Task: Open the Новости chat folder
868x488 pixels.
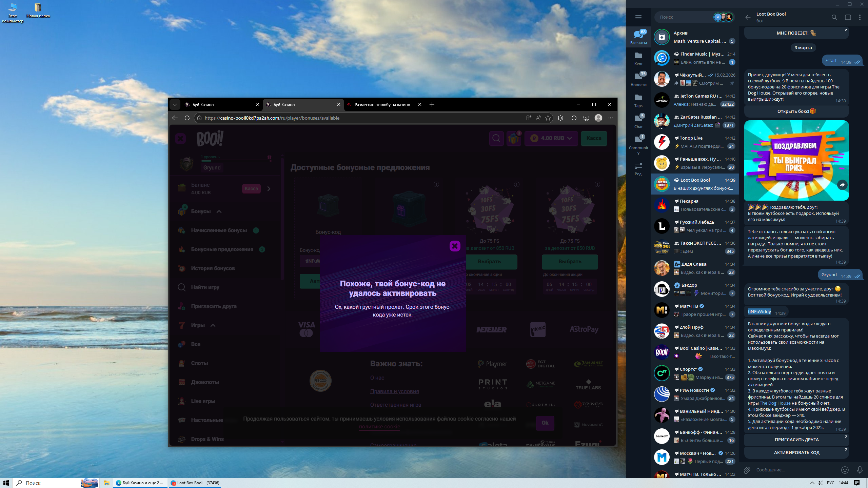Action: [638, 79]
